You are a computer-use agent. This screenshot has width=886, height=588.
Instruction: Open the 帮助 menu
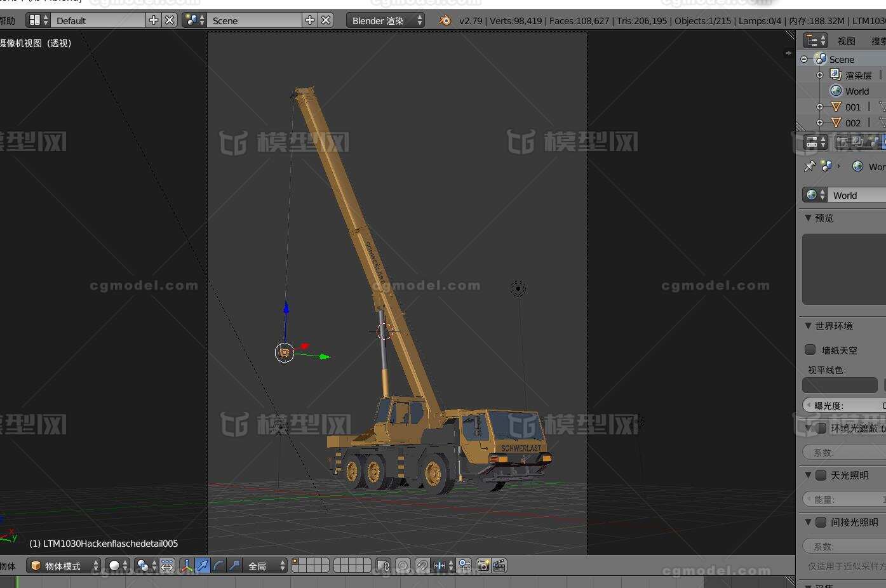[8, 21]
